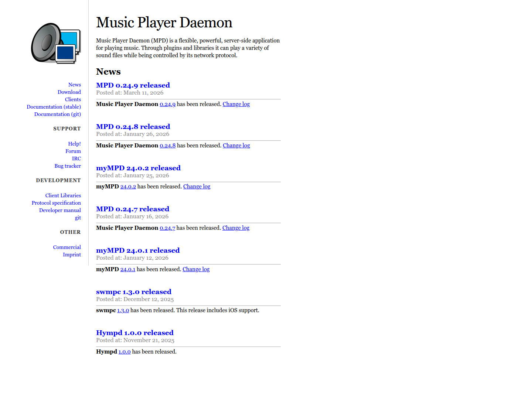Open Client Libraries link
532x399 pixels.
coord(63,195)
